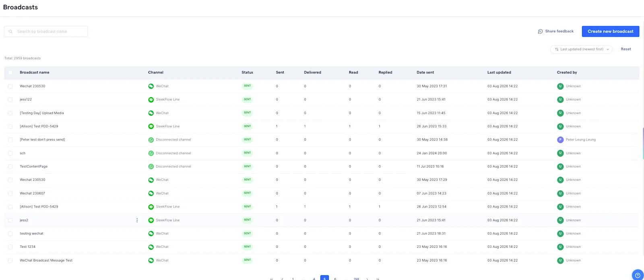Click the Last updated column header
The height and width of the screenshot is (280, 644).
(x=499, y=73)
